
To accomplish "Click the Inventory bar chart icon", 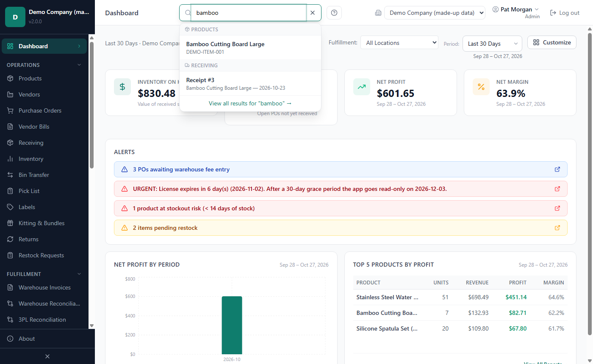I will click(11, 159).
